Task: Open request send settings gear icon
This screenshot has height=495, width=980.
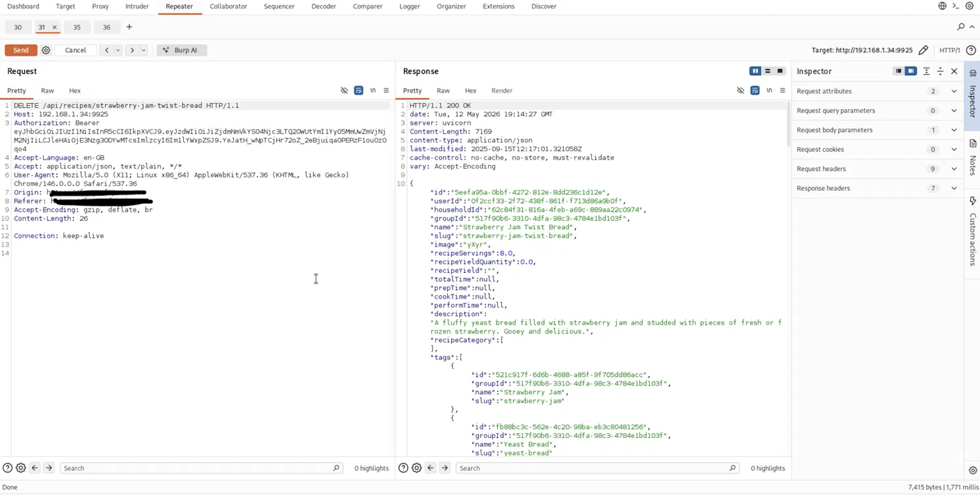Action: tap(46, 50)
